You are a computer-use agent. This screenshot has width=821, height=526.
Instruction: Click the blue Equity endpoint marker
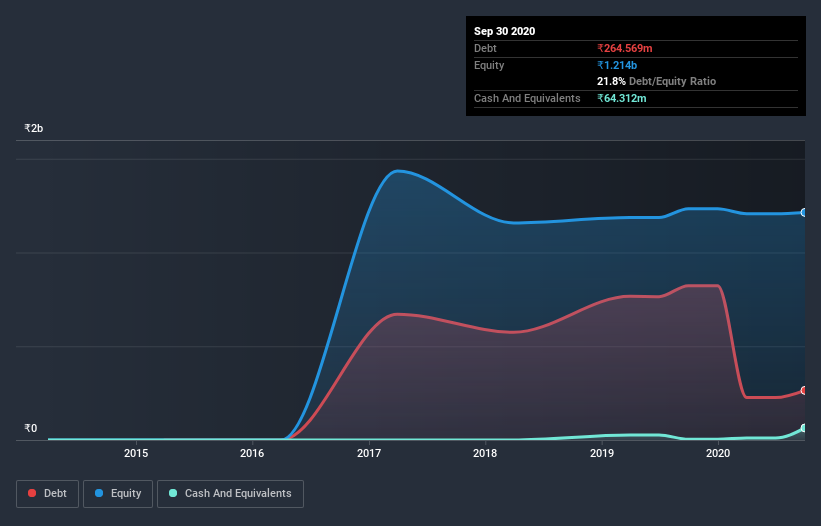coord(804,212)
